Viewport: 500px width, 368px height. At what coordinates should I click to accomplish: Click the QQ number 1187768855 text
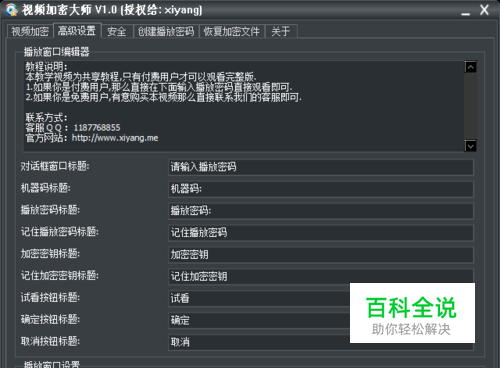(97, 128)
